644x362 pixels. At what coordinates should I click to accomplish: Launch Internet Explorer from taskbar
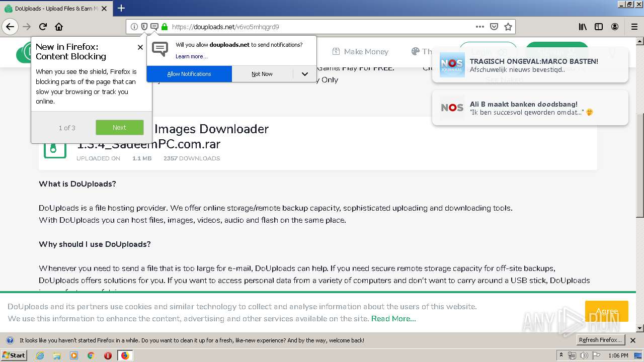(x=40, y=355)
